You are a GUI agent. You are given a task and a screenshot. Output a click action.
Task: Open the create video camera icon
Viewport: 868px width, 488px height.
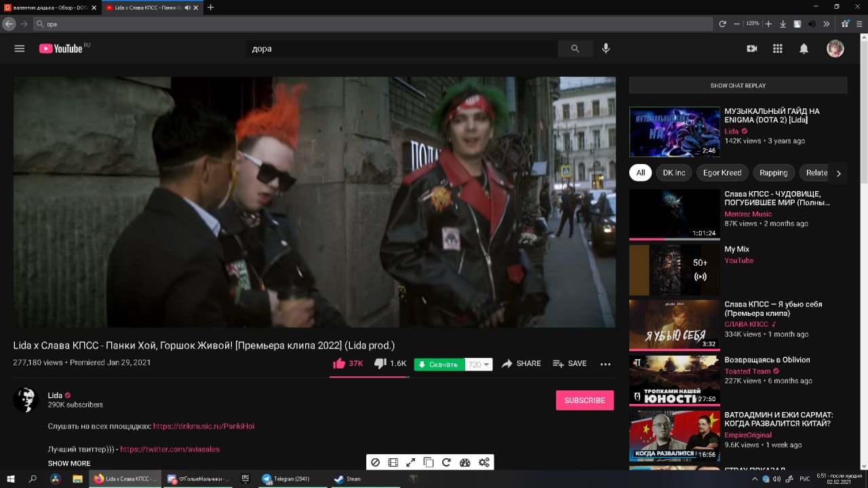point(751,49)
